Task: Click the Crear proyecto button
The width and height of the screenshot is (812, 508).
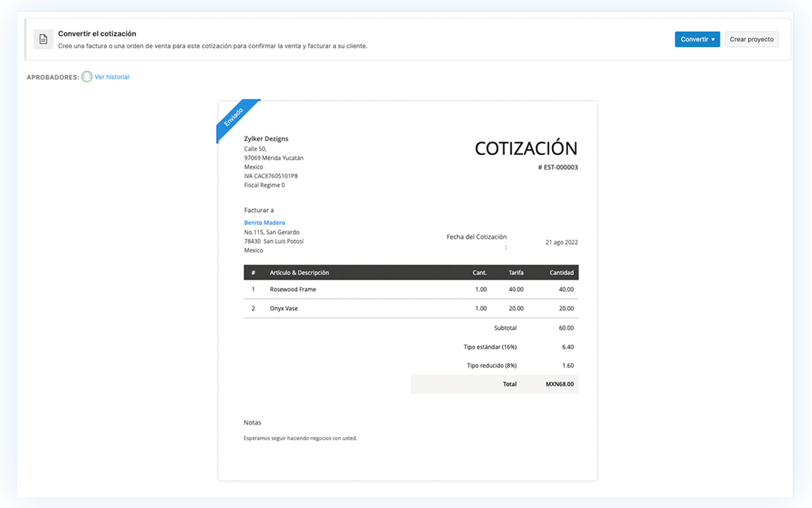Action: point(752,39)
